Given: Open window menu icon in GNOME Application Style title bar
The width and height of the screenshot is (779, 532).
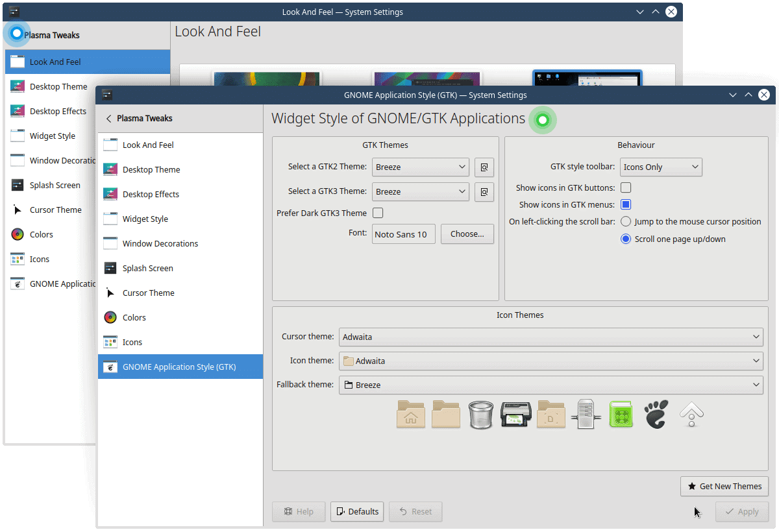Looking at the screenshot, I should tap(107, 95).
